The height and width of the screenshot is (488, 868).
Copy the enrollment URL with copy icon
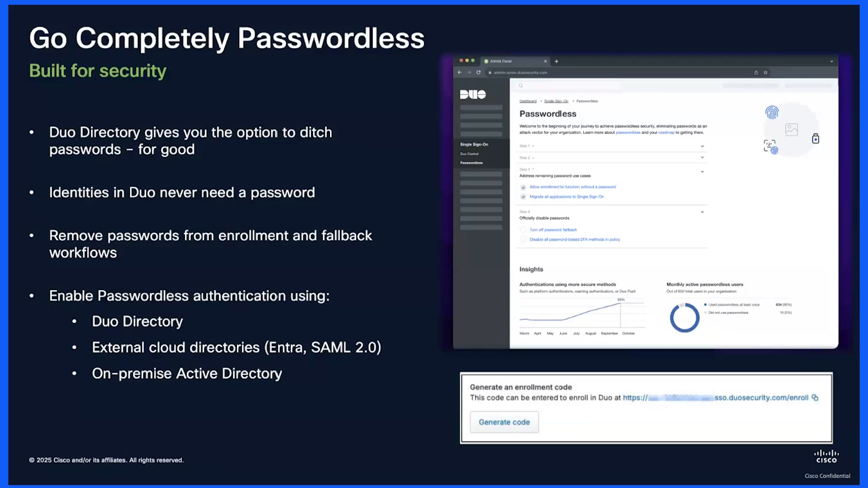click(815, 398)
